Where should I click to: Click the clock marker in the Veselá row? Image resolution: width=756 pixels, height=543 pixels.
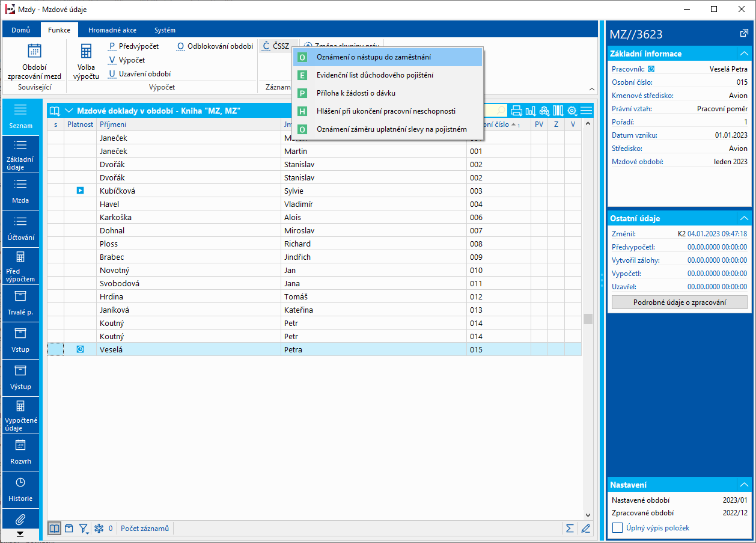pyautogui.click(x=81, y=349)
